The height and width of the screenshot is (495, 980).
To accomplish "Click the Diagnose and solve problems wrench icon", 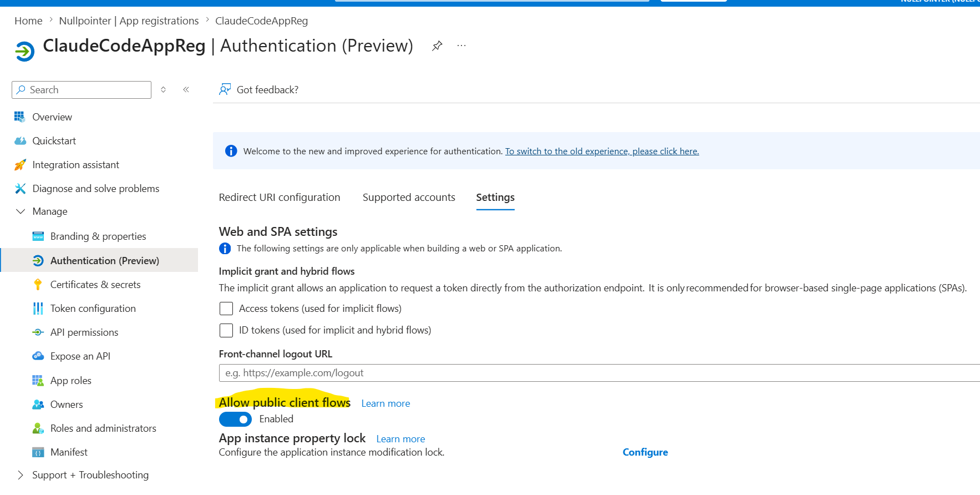I will pos(20,189).
